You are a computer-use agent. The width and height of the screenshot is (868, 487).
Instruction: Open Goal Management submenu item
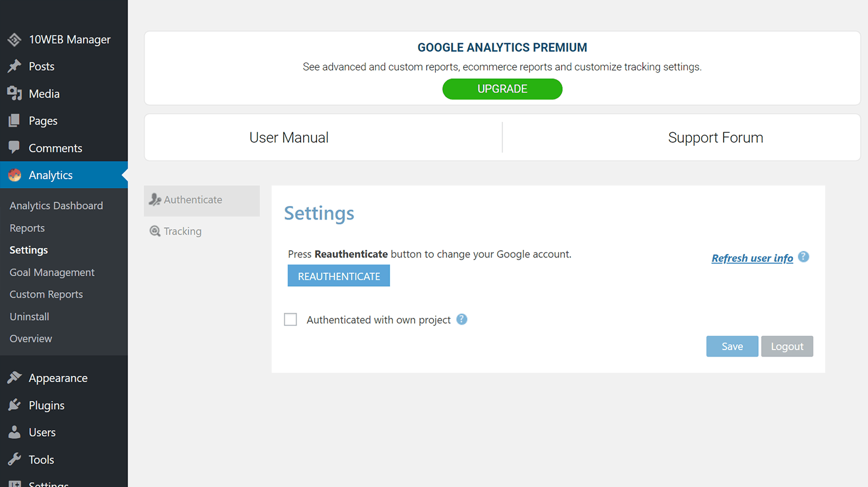click(x=52, y=272)
